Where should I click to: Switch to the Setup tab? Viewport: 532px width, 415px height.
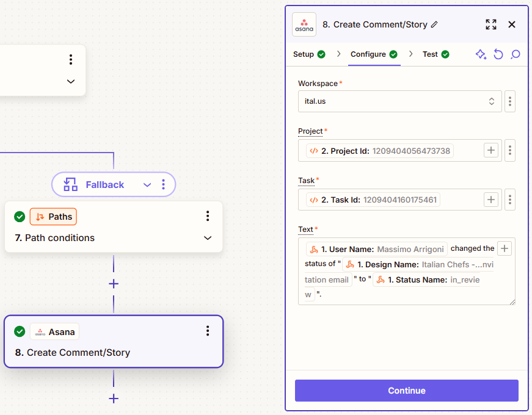[x=309, y=54]
